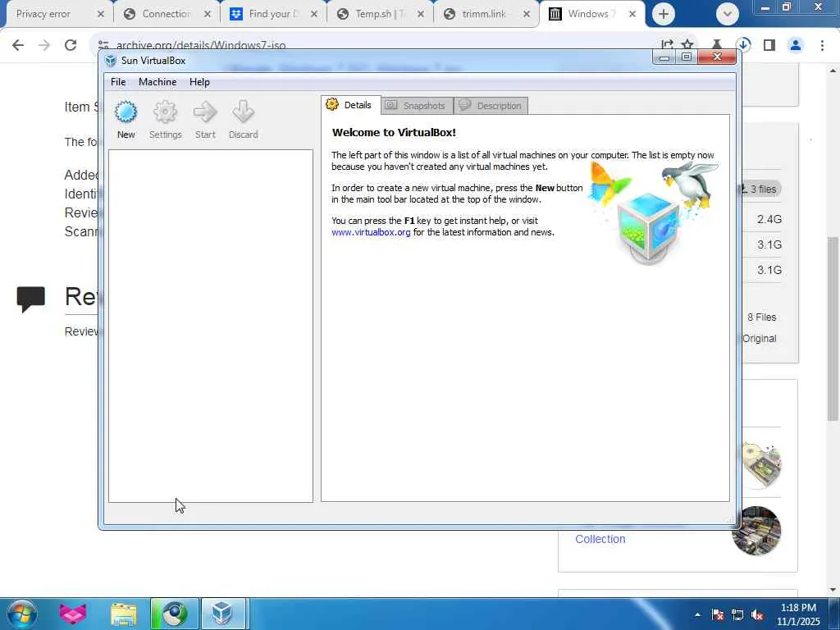Open the taskbar clock showing 1:18 PM
Image resolution: width=840 pixels, height=630 pixels.
(x=798, y=614)
